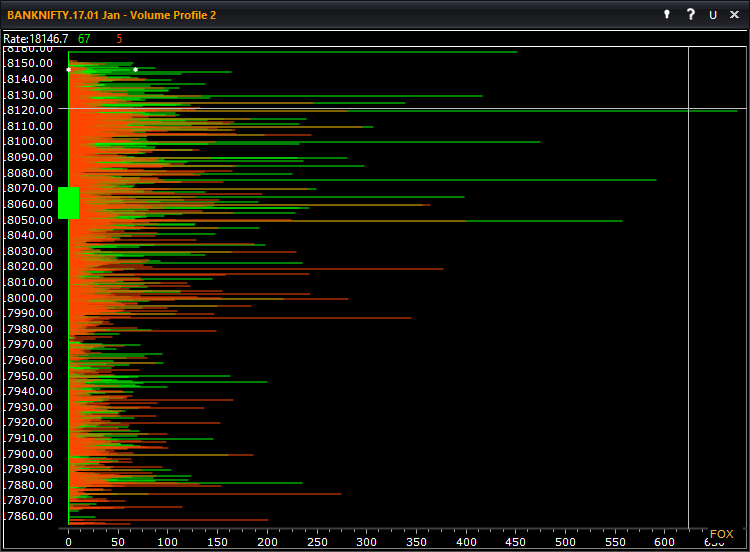Click price label 8100.00
The height and width of the screenshot is (552, 750).
click(x=29, y=141)
